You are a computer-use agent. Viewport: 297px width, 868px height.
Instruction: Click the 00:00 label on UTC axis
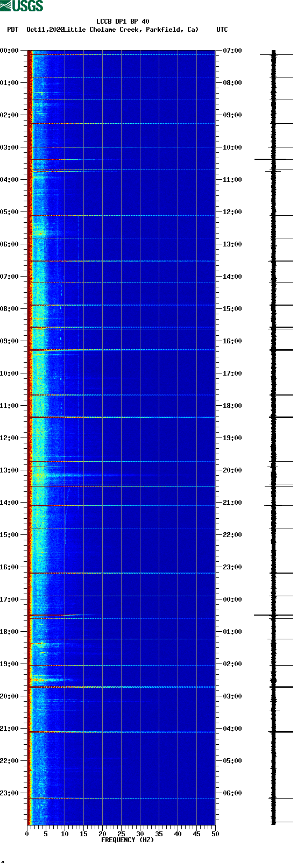(232, 599)
